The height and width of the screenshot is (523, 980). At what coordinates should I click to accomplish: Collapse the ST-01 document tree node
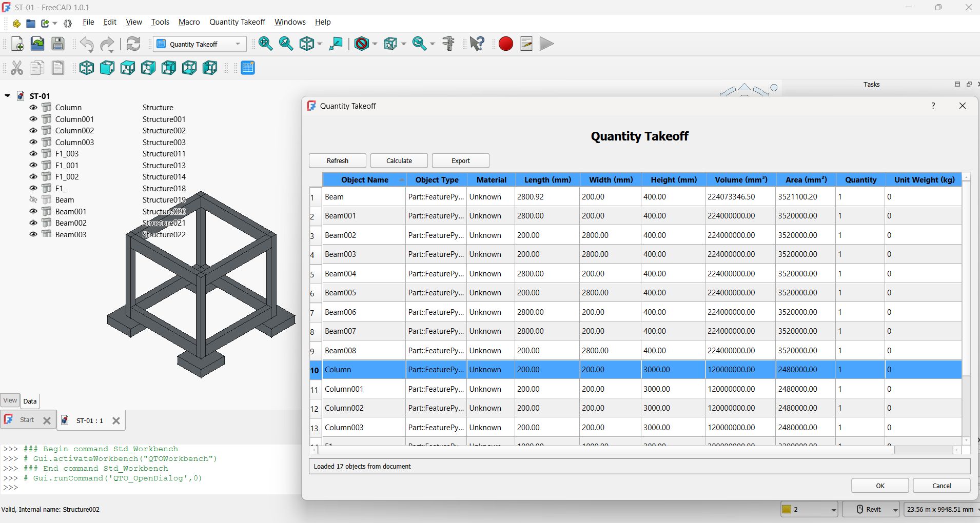(x=8, y=96)
